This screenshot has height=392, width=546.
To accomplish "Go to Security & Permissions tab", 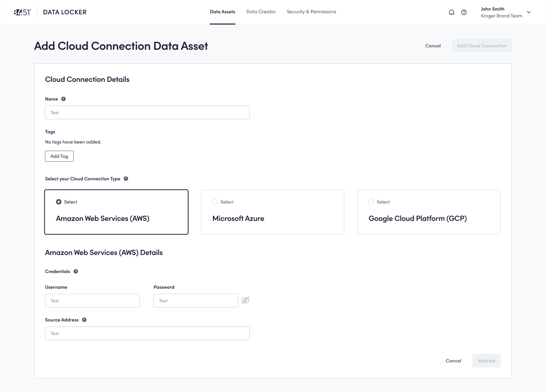I will [312, 12].
